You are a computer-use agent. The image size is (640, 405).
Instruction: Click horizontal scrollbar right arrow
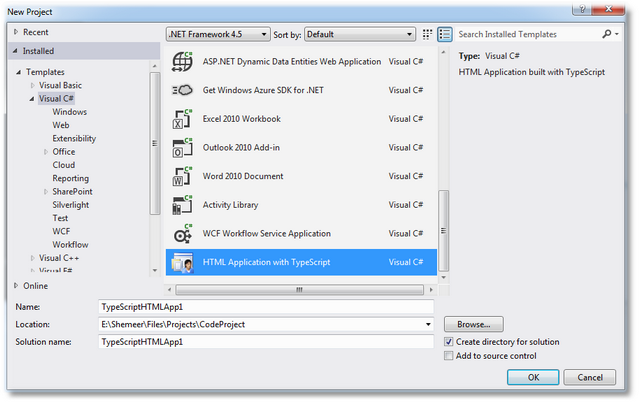tap(431, 289)
